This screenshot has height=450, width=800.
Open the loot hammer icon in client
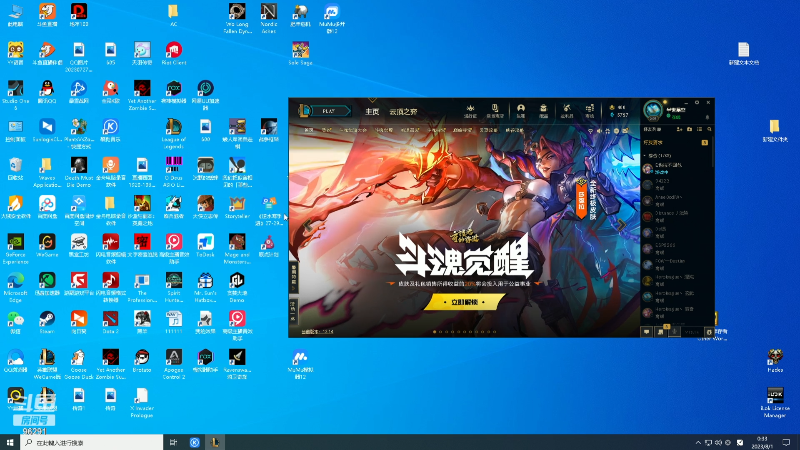pos(566,110)
